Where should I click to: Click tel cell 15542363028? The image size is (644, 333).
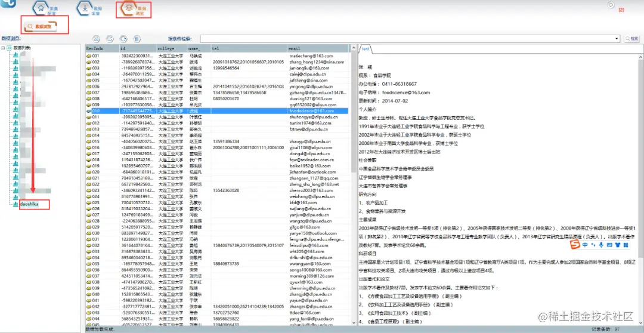pyautogui.click(x=227, y=190)
